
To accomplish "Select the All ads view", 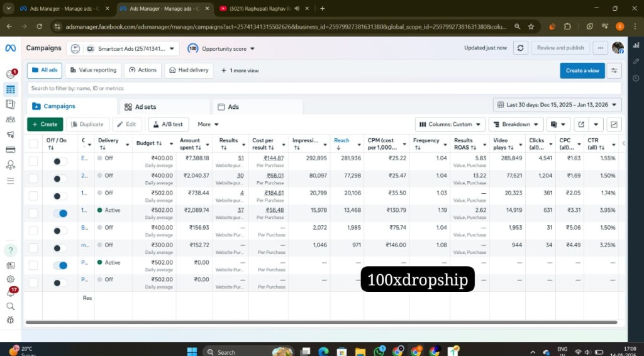I will (x=45, y=70).
